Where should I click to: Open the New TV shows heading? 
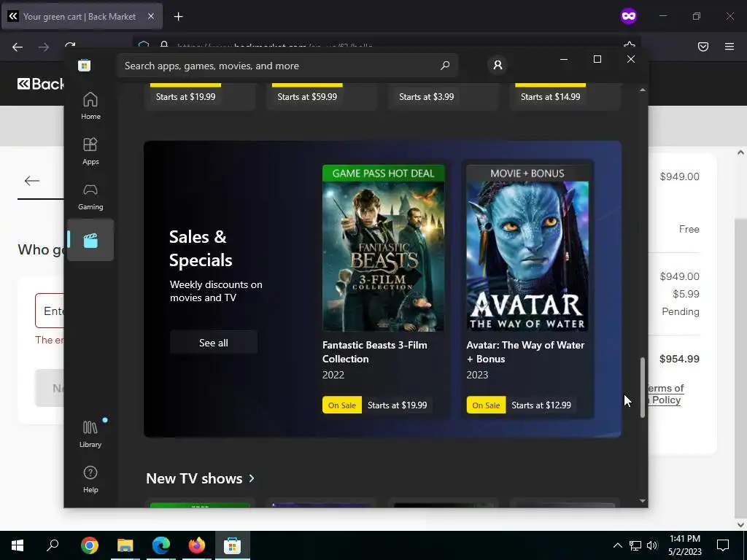coord(194,478)
